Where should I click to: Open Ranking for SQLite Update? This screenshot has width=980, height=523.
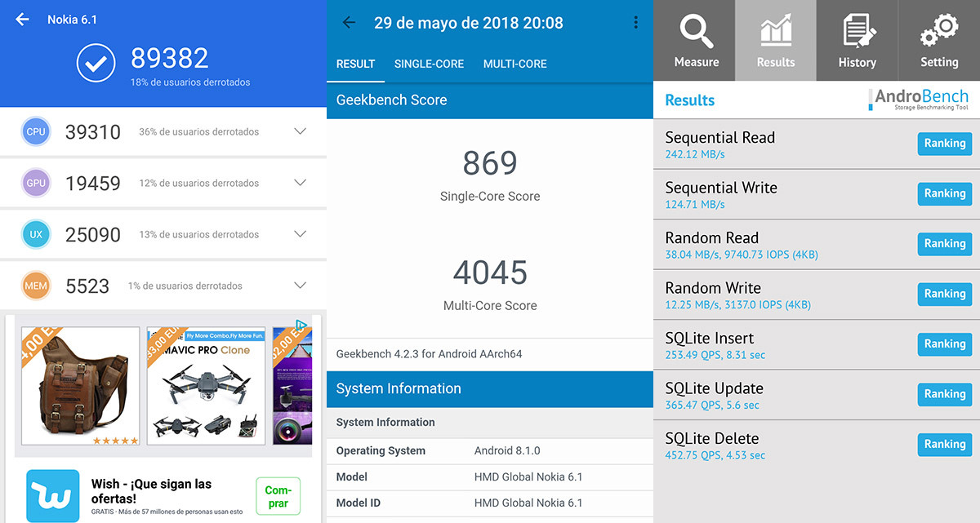pos(945,394)
